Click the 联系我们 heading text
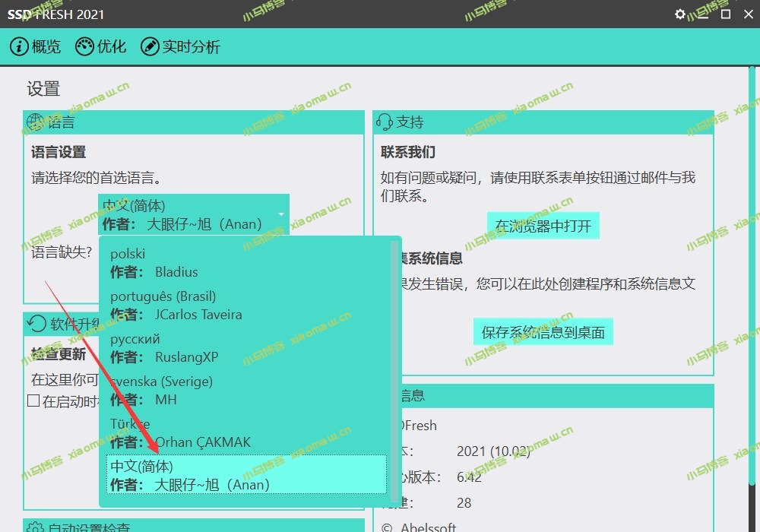The image size is (760, 532). tap(407, 152)
